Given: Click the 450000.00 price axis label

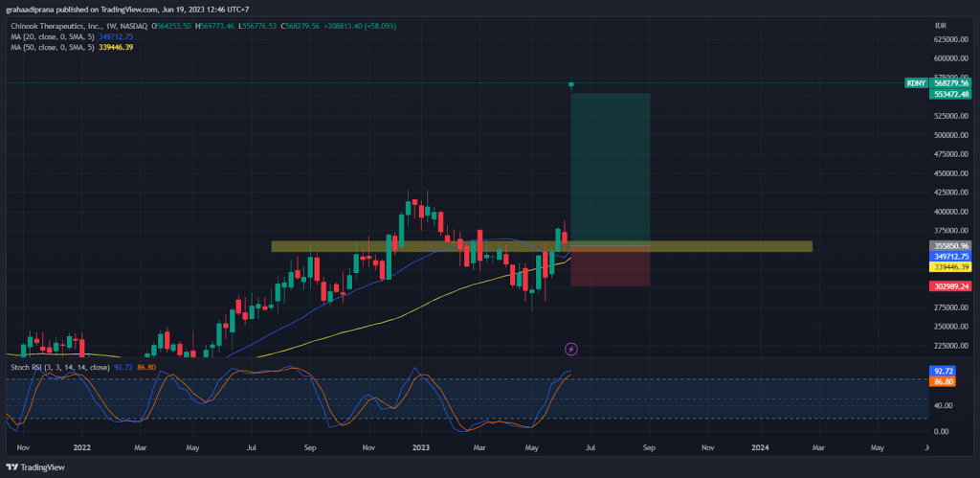Looking at the screenshot, I should [x=952, y=174].
